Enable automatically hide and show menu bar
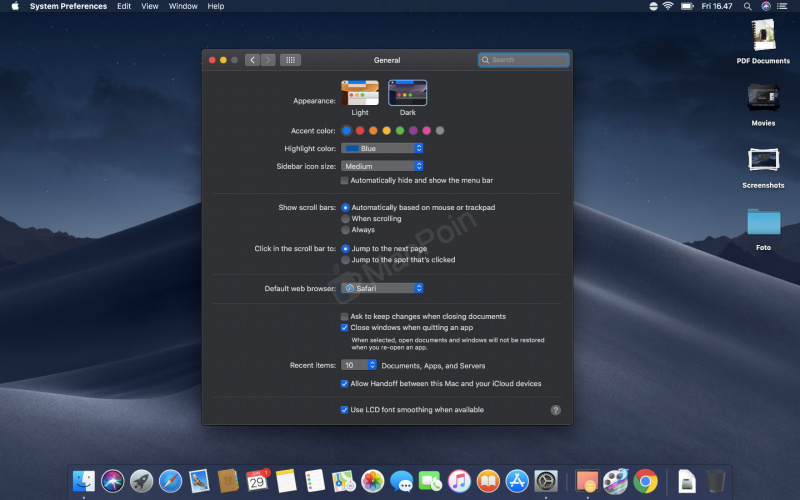 point(344,181)
